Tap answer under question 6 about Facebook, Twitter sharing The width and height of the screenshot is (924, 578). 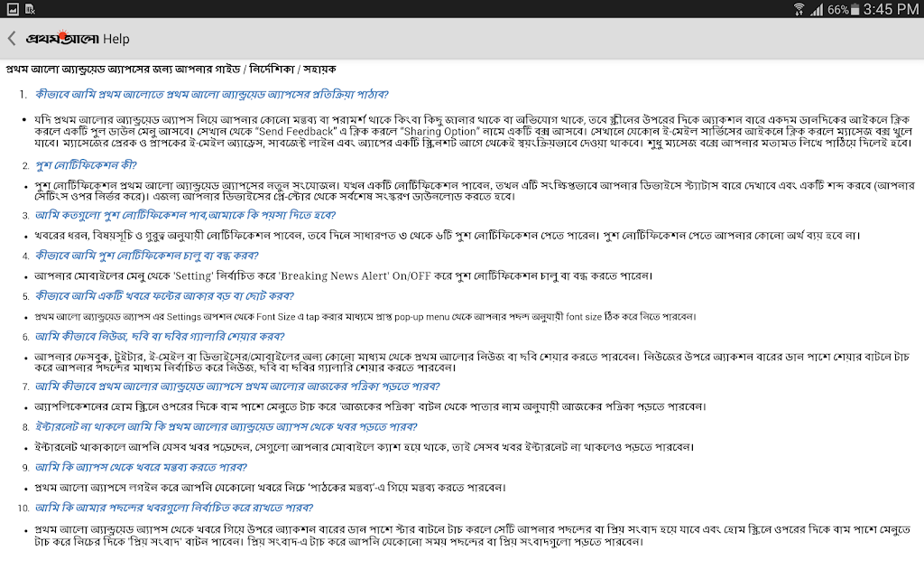point(471,362)
